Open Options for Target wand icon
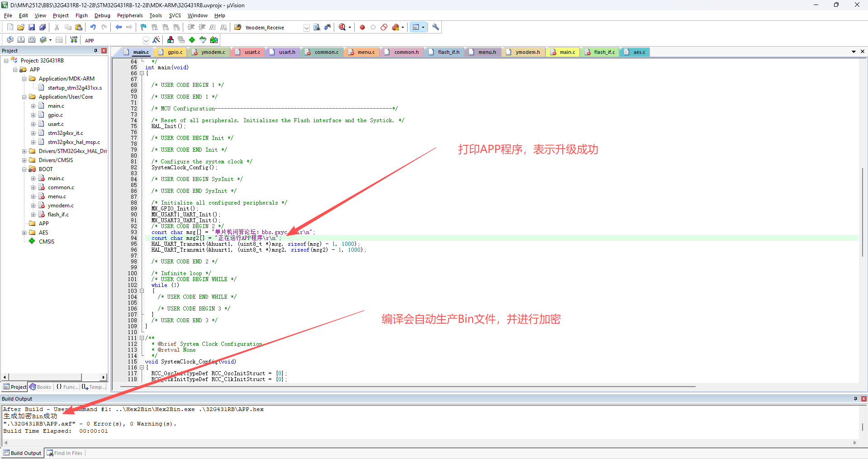Viewport: 868px width, 459px height. click(157, 40)
